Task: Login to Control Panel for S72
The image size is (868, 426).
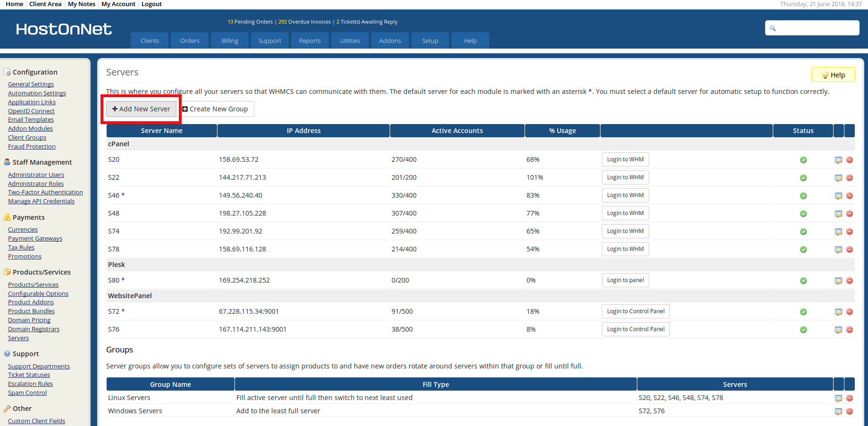Action: pos(635,311)
